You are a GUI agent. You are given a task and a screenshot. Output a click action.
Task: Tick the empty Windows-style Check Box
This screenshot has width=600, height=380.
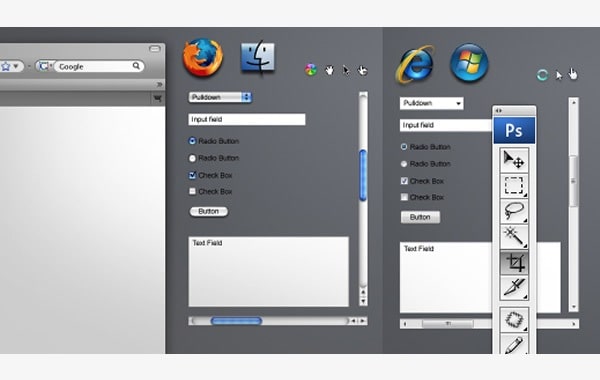404,197
